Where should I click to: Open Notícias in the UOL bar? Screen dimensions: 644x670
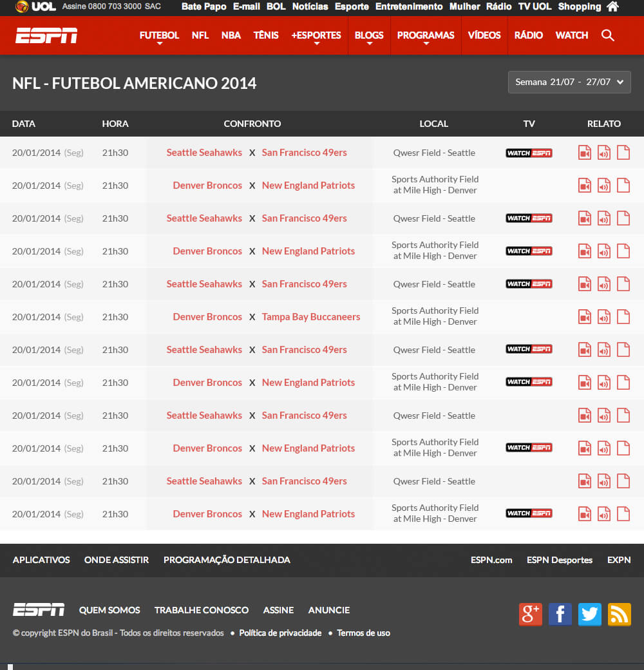coord(310,6)
